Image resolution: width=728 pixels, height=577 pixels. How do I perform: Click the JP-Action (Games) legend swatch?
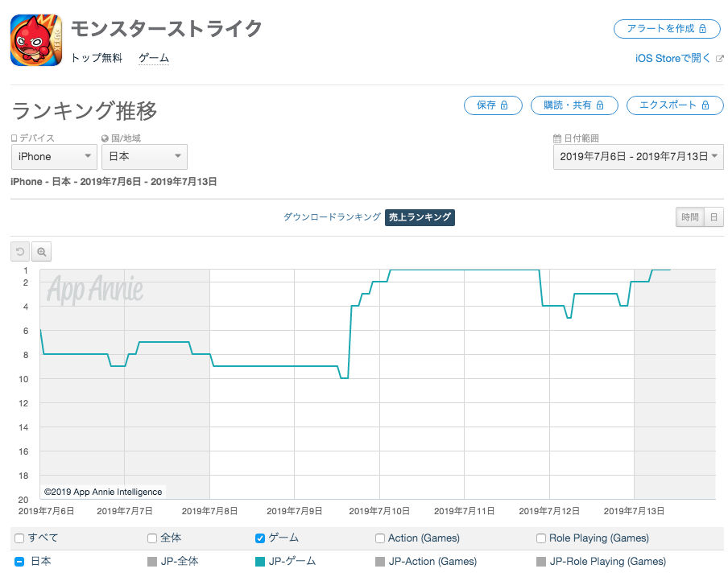coord(380,562)
